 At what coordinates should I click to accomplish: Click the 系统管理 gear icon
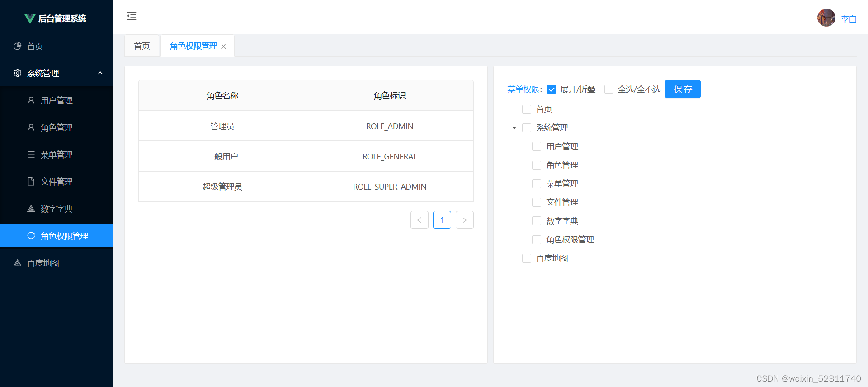(18, 73)
